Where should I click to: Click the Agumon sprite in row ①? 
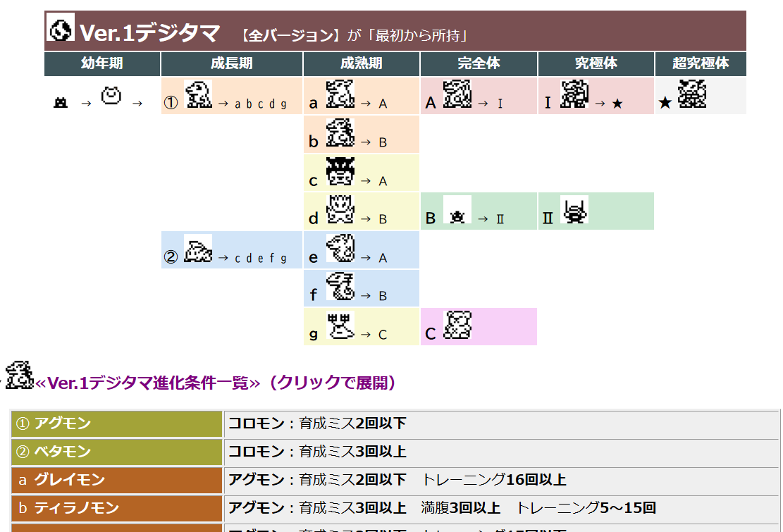pos(198,94)
